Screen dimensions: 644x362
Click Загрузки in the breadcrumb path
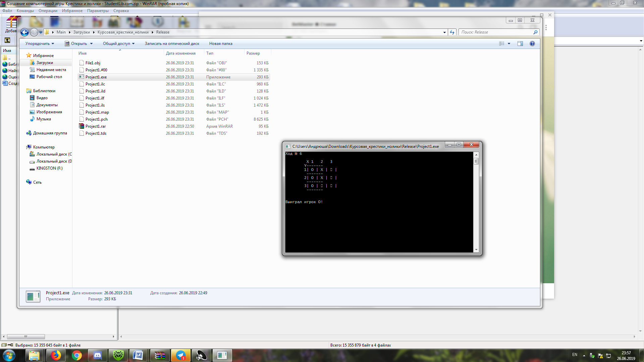click(x=82, y=32)
